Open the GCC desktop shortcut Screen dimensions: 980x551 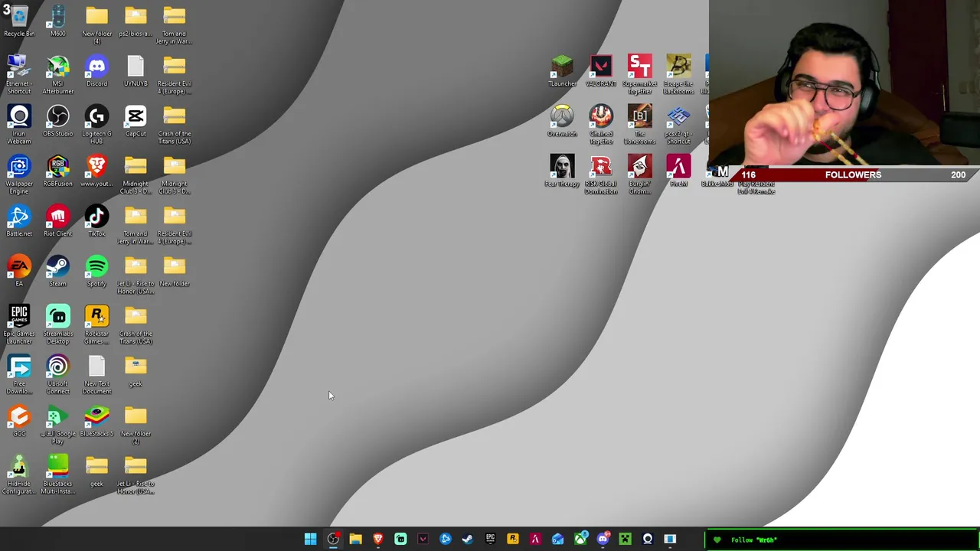[19, 421]
